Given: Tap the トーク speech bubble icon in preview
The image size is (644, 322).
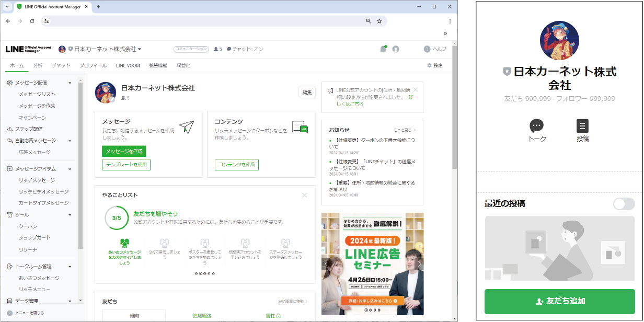Looking at the screenshot, I should pos(537,125).
